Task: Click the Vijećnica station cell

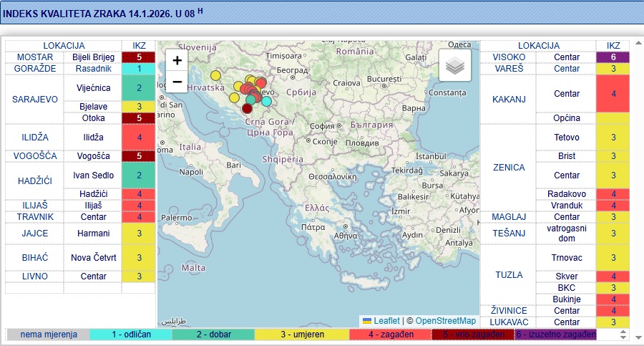Action: pyautogui.click(x=93, y=87)
